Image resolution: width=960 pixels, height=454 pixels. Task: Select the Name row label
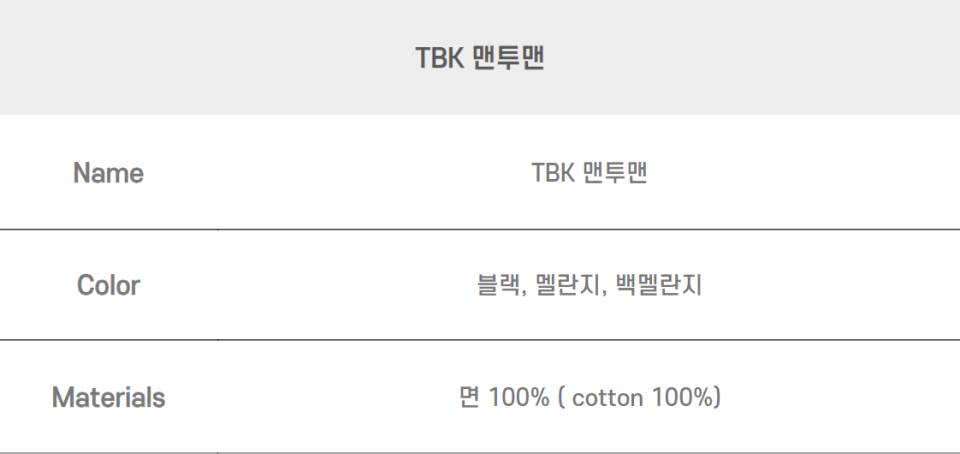click(x=108, y=173)
